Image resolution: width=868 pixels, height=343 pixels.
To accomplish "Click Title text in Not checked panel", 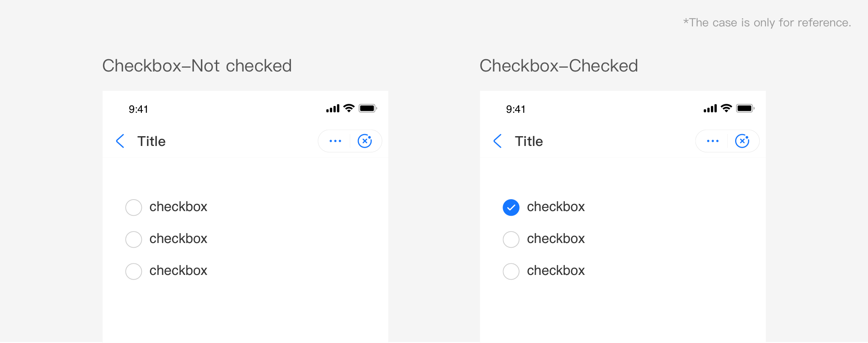I will pyautogui.click(x=151, y=141).
